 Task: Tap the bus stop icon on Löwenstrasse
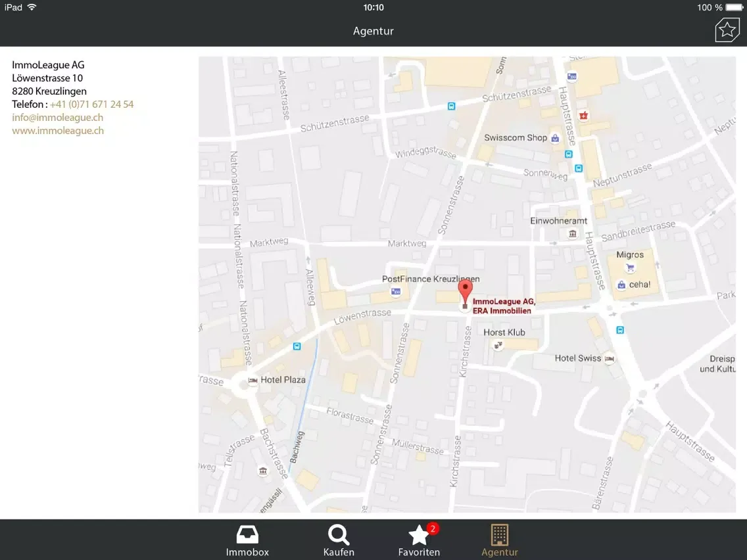(297, 346)
